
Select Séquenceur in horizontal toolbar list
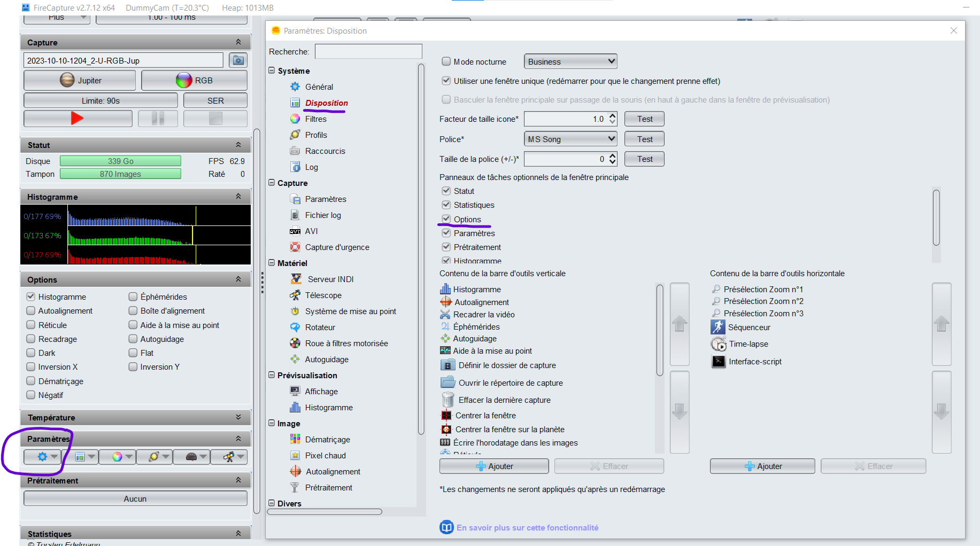click(749, 327)
